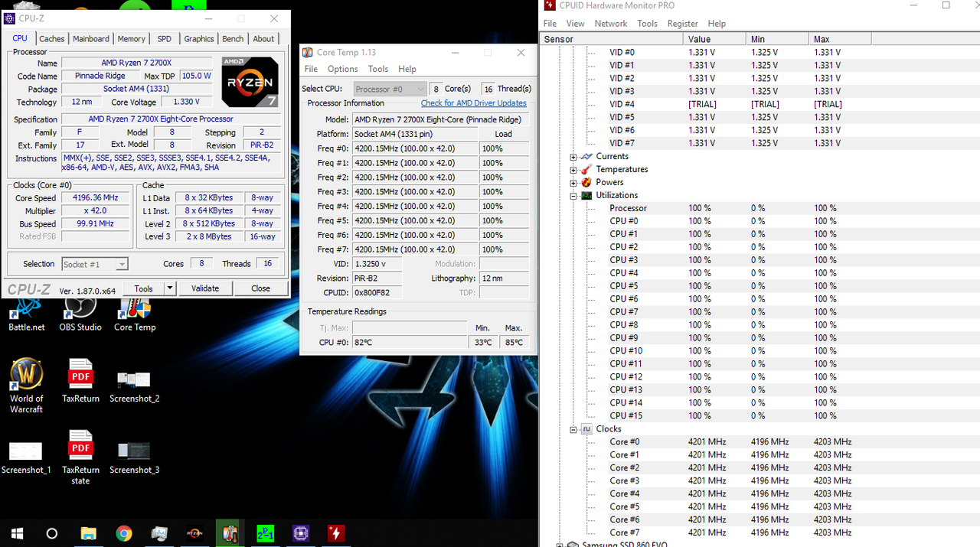The image size is (980, 547).
Task: Switch to Bench tab in CPU-Z
Action: [233, 38]
